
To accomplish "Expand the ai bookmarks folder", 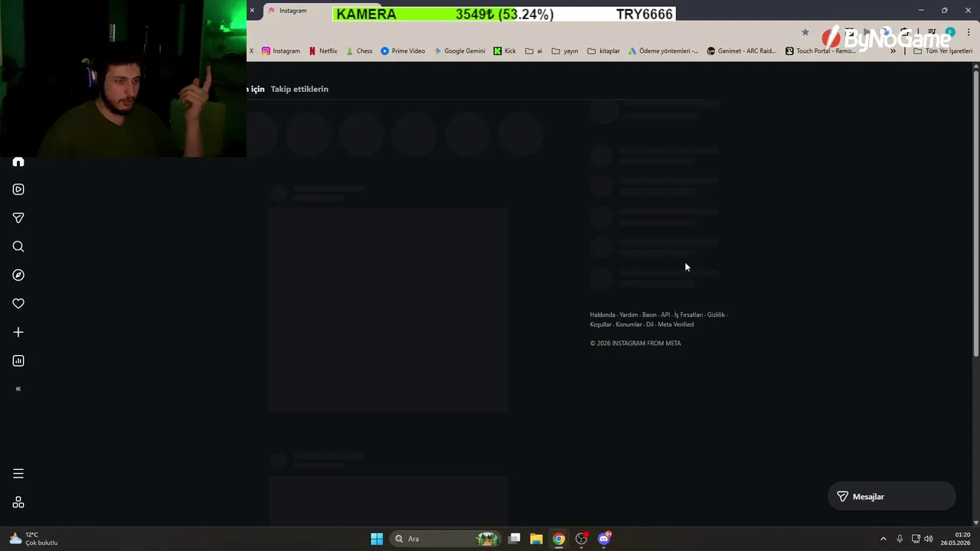I will click(534, 51).
